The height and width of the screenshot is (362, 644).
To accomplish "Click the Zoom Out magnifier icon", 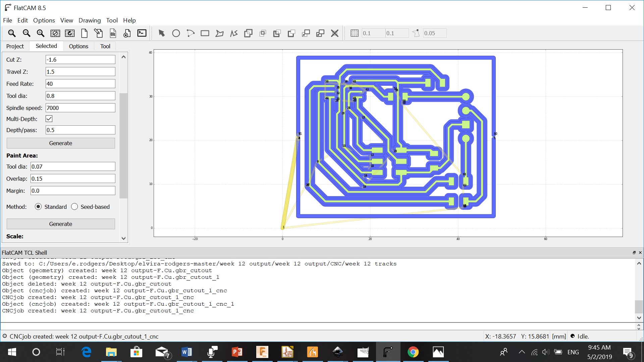I will click(26, 33).
